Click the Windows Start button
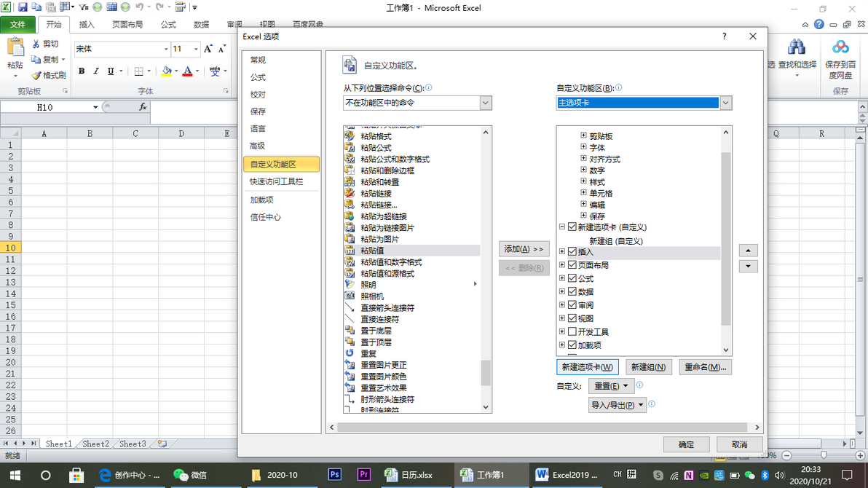The image size is (868, 488). [x=15, y=476]
